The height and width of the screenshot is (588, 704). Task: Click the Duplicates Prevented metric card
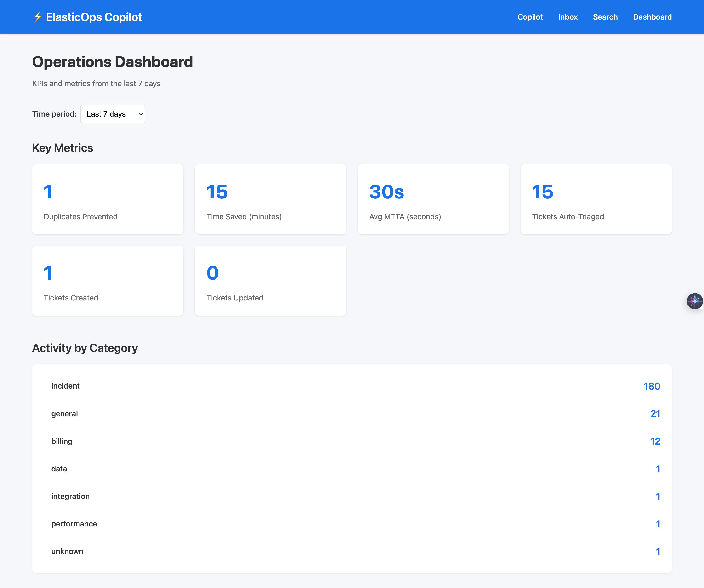point(108,199)
